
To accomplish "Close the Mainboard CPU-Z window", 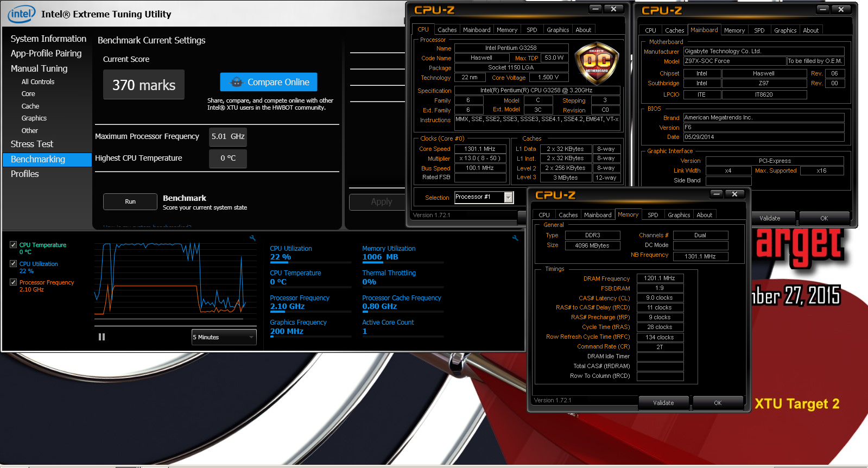I will pos(841,9).
